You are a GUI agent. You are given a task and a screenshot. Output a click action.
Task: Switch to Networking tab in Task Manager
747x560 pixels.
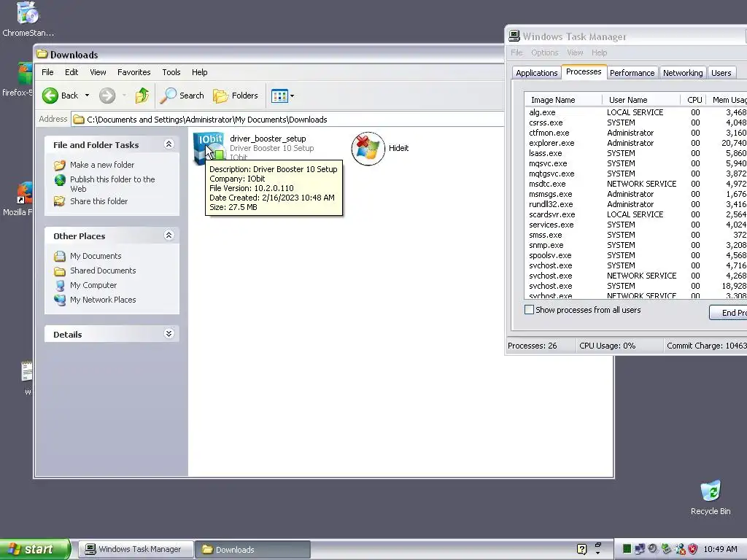coord(683,73)
